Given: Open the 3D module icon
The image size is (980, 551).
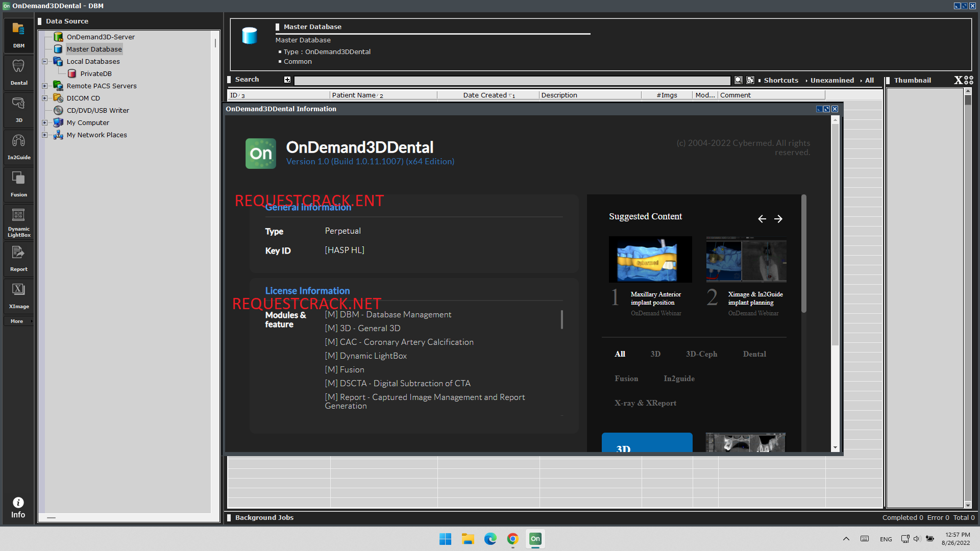Looking at the screenshot, I should (18, 109).
